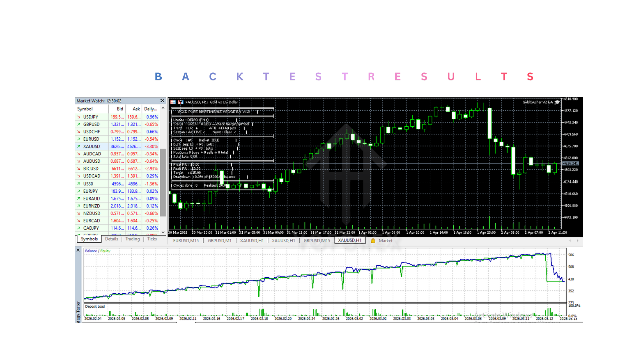
Task: Click the up-trend arrow icon beside GBPUSD
Action: (x=79, y=124)
